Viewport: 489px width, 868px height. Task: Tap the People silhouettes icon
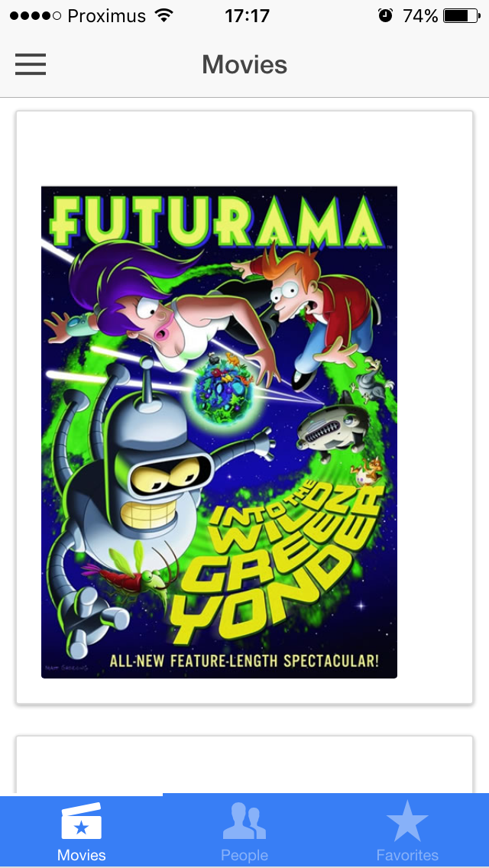click(x=244, y=821)
